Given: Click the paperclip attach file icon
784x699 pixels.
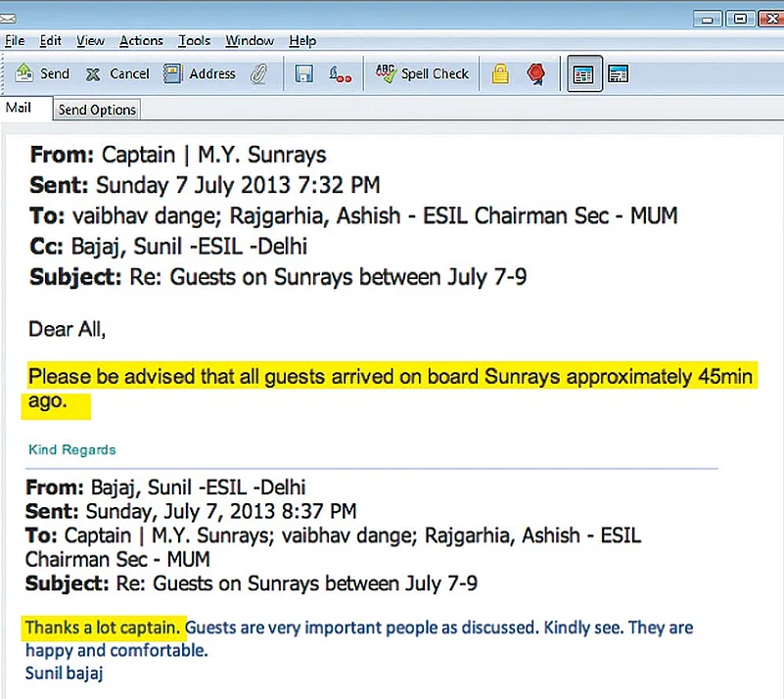Looking at the screenshot, I should (259, 74).
